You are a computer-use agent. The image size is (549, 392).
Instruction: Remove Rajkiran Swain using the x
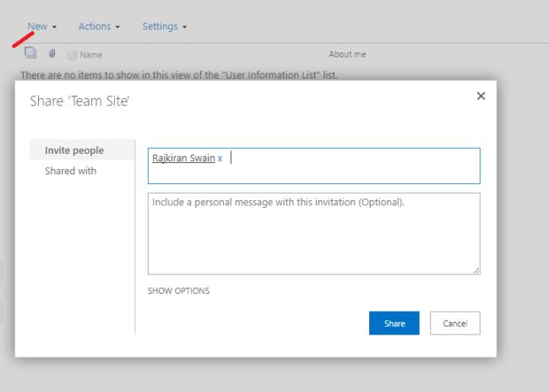[x=220, y=158]
